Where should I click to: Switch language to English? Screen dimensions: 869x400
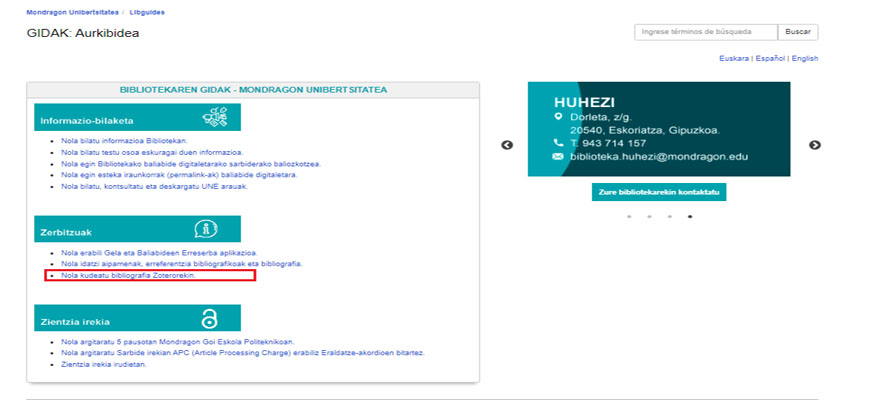coord(805,59)
